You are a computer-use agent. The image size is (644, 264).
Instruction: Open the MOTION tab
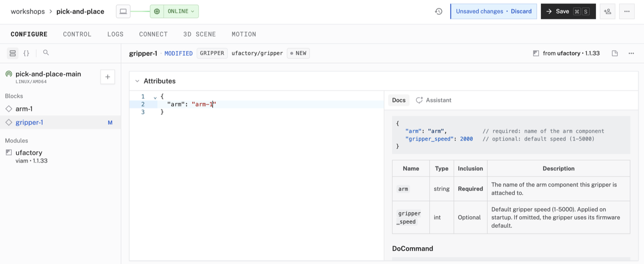(x=244, y=34)
